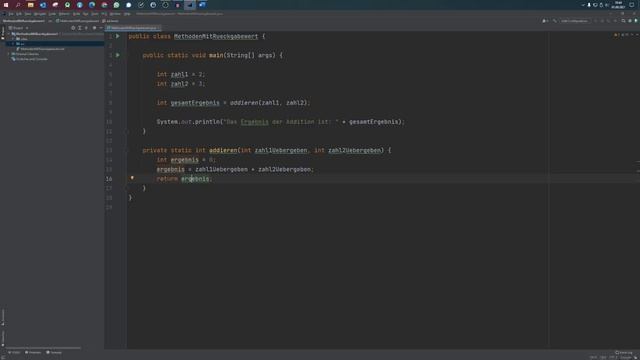
Task: Open IDE settings gear in top toolbar
Action: click(x=630, y=21)
